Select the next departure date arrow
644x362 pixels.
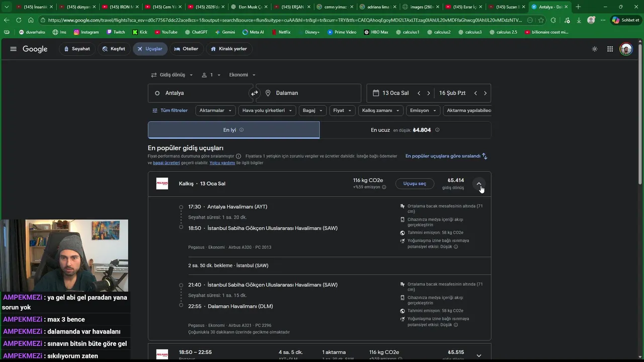[429, 93]
